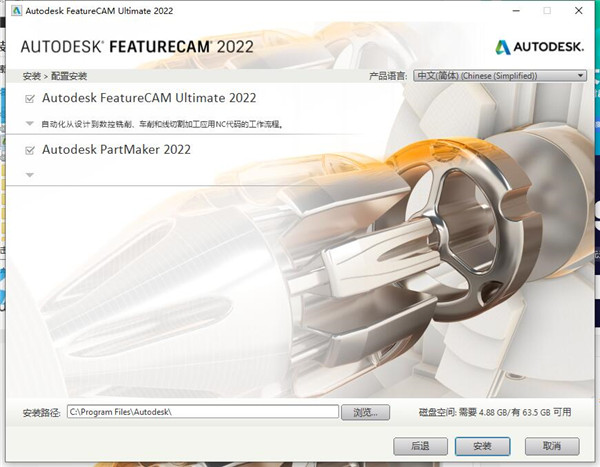
Task: Minimize the installer window
Action: 516,11
